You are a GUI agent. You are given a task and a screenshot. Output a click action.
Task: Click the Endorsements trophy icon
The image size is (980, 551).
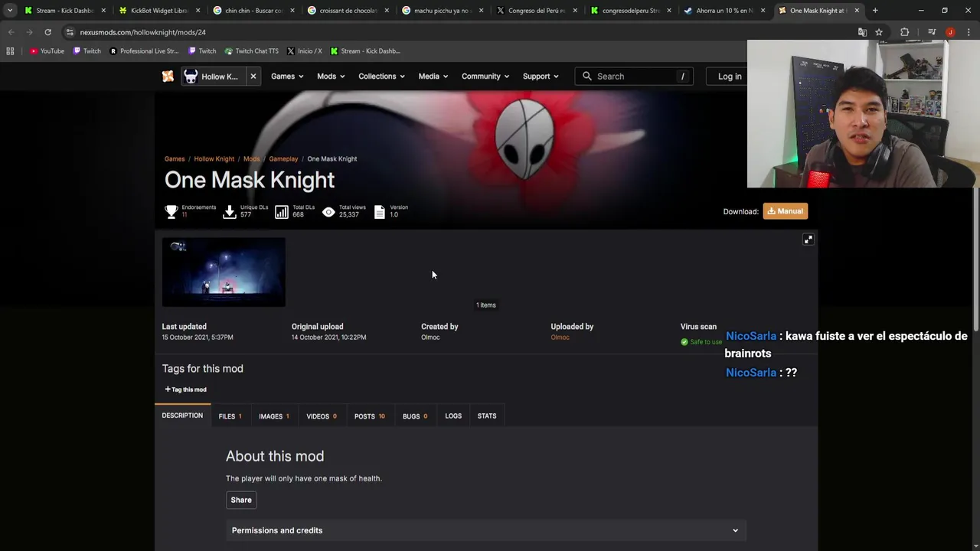click(171, 212)
